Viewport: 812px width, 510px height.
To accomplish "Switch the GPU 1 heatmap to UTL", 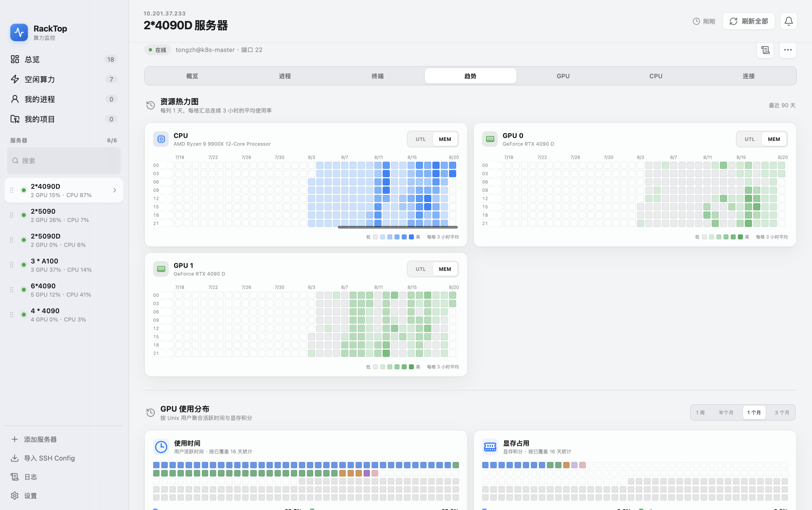I will coord(421,269).
